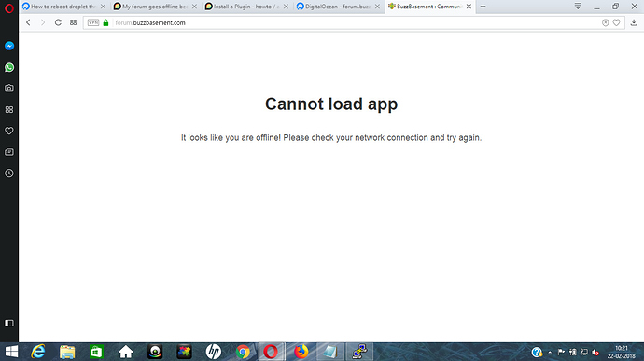
Task: Open the Opera main menu logo
Action: [x=9, y=7]
